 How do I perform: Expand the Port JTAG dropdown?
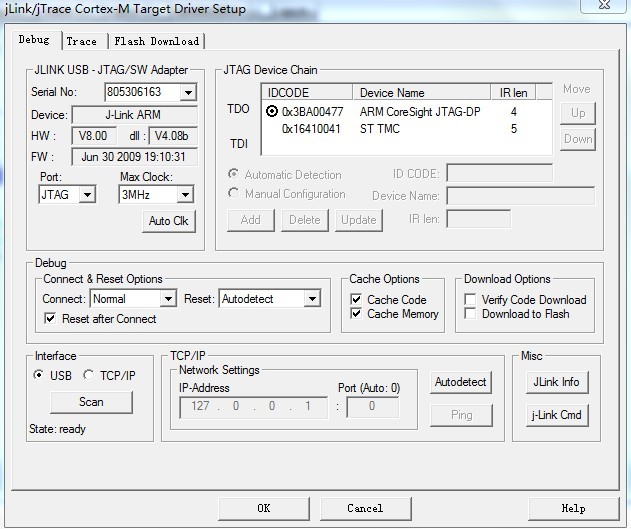tap(87, 195)
